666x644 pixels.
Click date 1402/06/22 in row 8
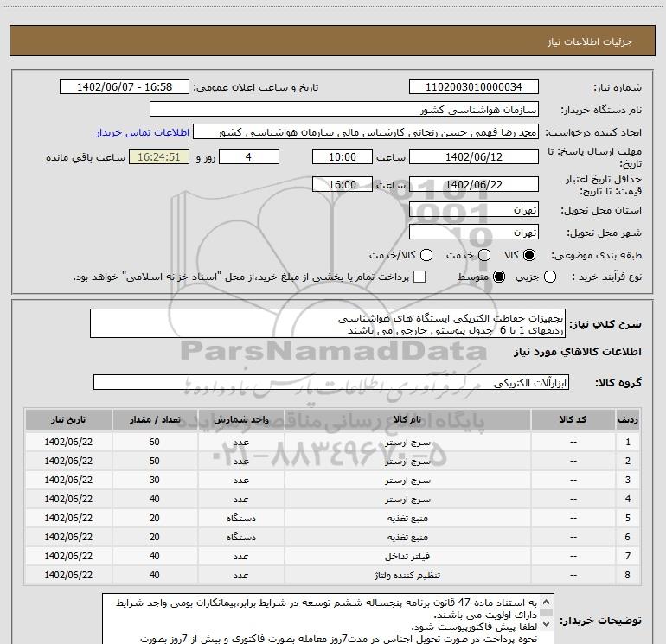pyautogui.click(x=68, y=575)
